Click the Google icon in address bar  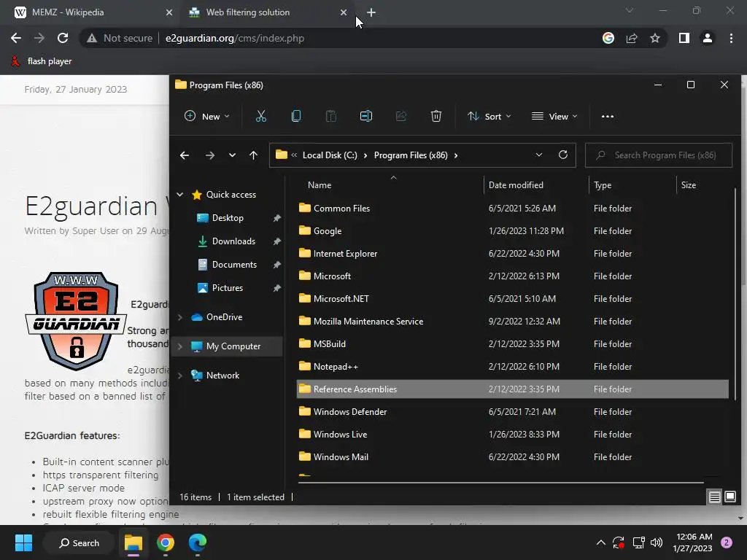(608, 38)
